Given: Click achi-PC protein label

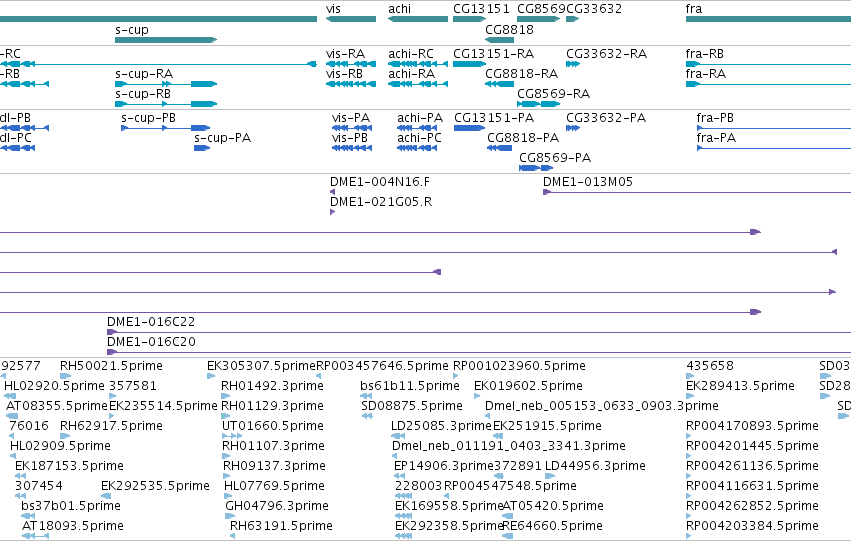Looking at the screenshot, I should pyautogui.click(x=419, y=138).
